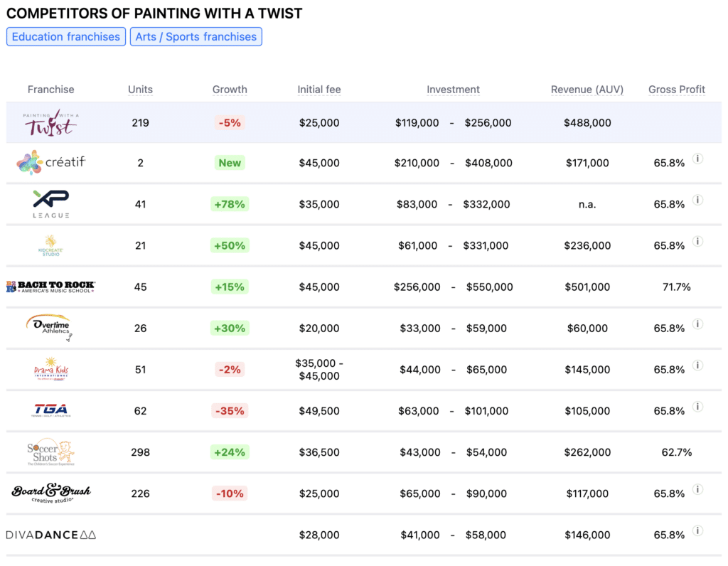Click the +15% growth badge

pos(230,287)
